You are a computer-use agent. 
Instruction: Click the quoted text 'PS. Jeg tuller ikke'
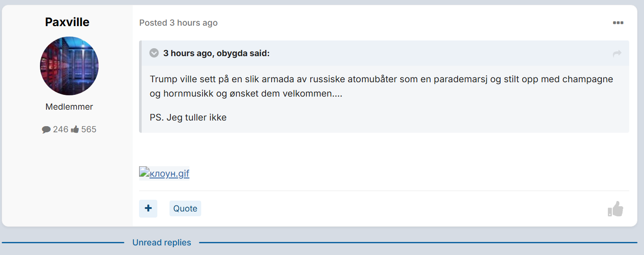click(x=188, y=117)
